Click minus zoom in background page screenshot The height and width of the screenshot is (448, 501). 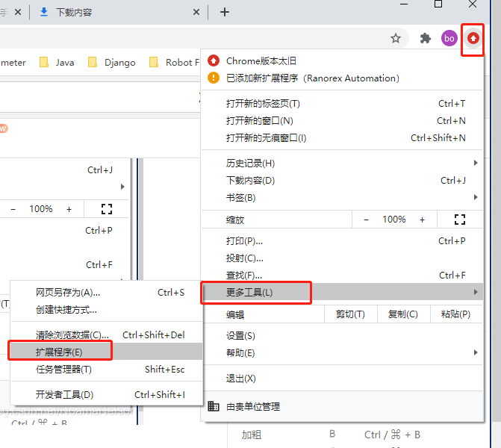coord(13,209)
